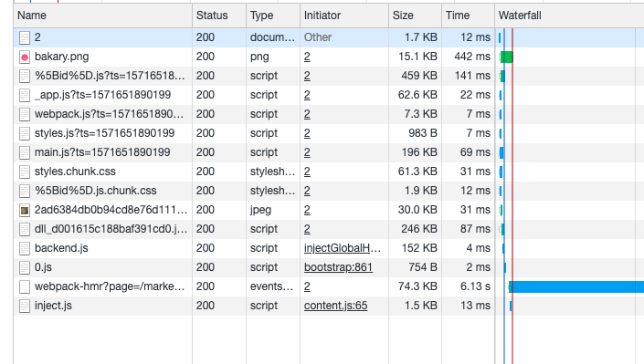Click the bakary.png pink image icon
Screen dimensions: 644x364
25,57
